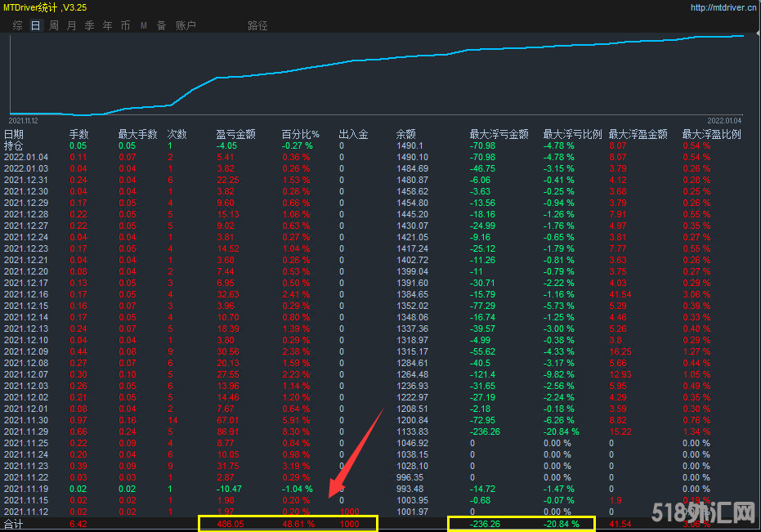Click the 最大浮亏金额 column header
Image resolution: width=761 pixels, height=532 pixels.
(x=499, y=134)
